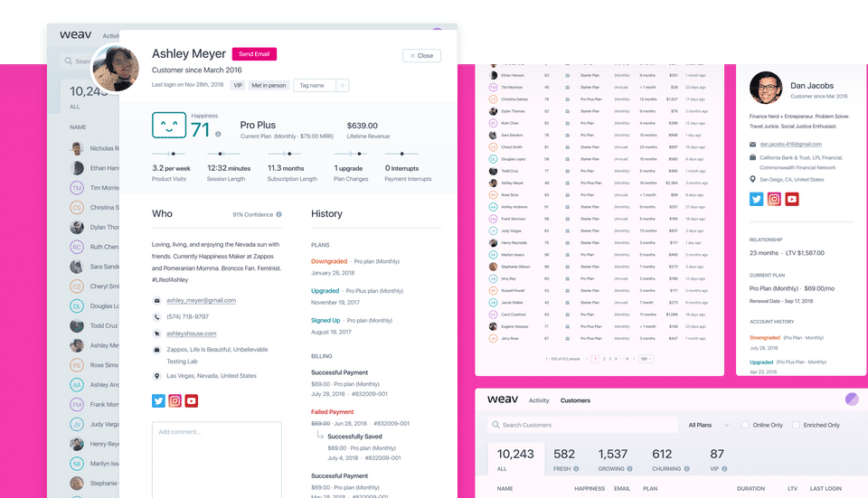Click Session Length slider marker
This screenshot has width=868, height=498.
click(221, 154)
